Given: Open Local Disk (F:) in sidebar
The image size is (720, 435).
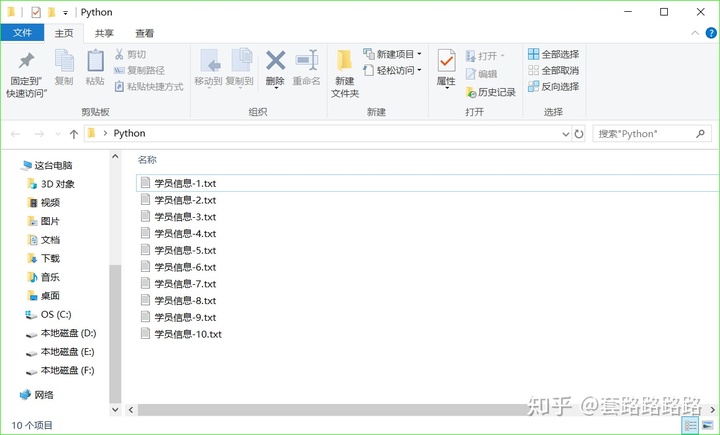Looking at the screenshot, I should coord(61,371).
